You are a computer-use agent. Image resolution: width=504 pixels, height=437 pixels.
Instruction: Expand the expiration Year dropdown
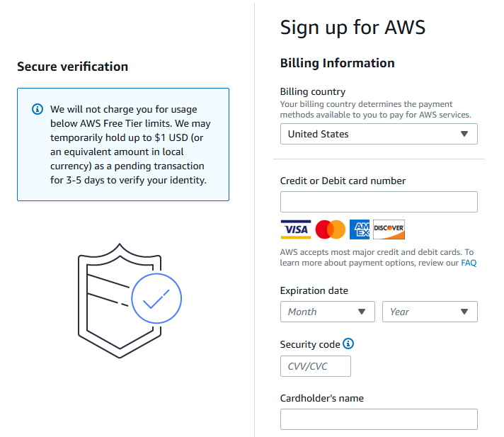coord(430,312)
